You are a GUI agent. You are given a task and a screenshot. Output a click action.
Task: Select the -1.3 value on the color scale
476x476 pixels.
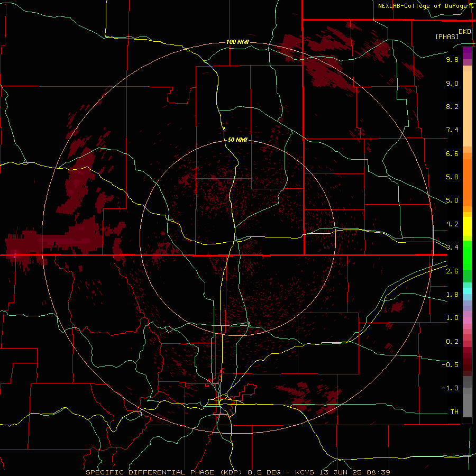pos(450,388)
